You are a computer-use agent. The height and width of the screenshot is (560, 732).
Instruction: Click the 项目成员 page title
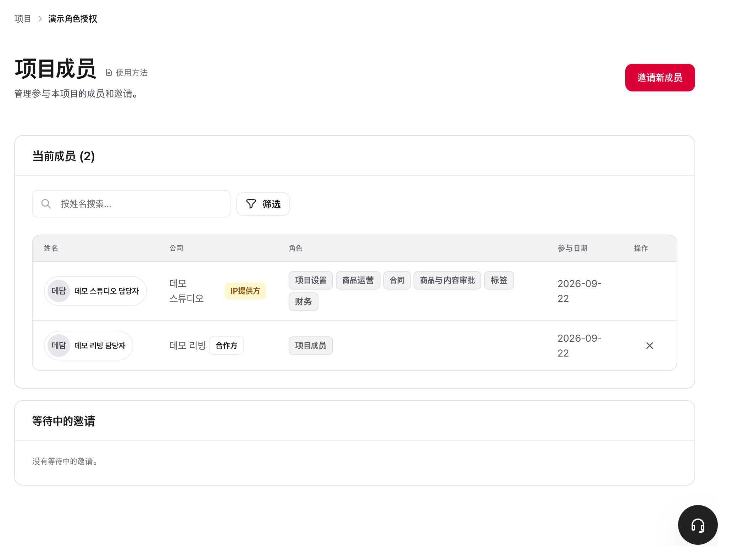click(x=55, y=69)
